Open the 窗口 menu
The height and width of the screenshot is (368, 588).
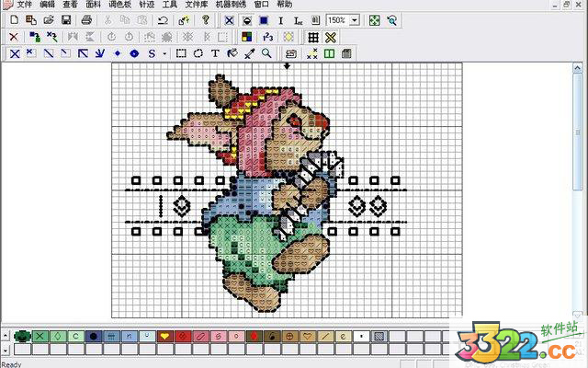261,5
